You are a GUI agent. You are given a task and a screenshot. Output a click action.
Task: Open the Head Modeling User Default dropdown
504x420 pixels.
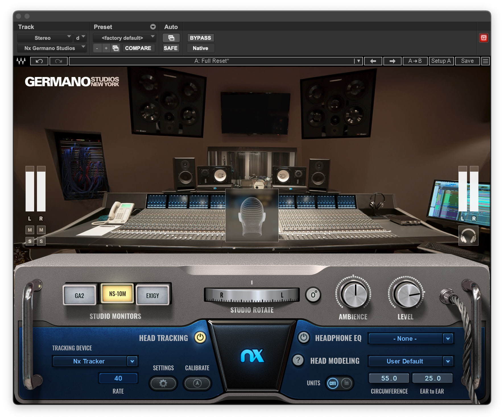pos(448,361)
